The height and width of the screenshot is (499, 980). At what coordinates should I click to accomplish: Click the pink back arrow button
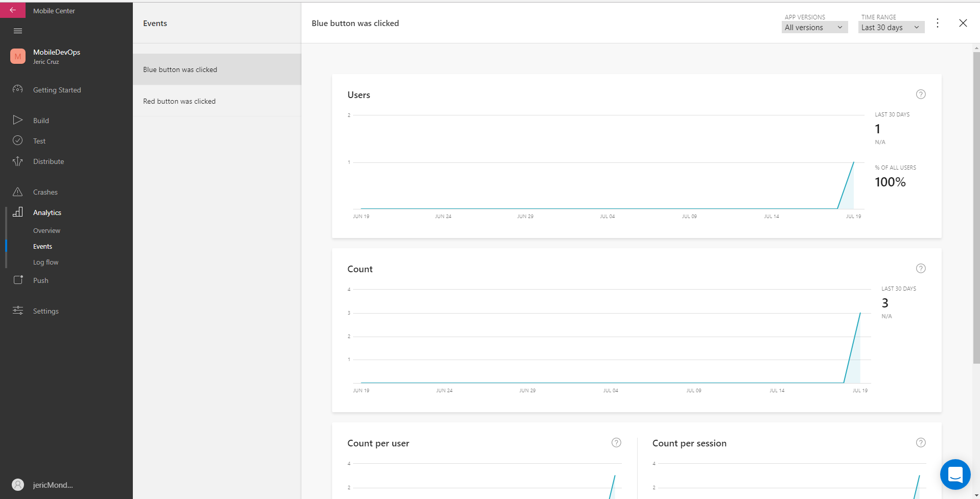tap(13, 10)
